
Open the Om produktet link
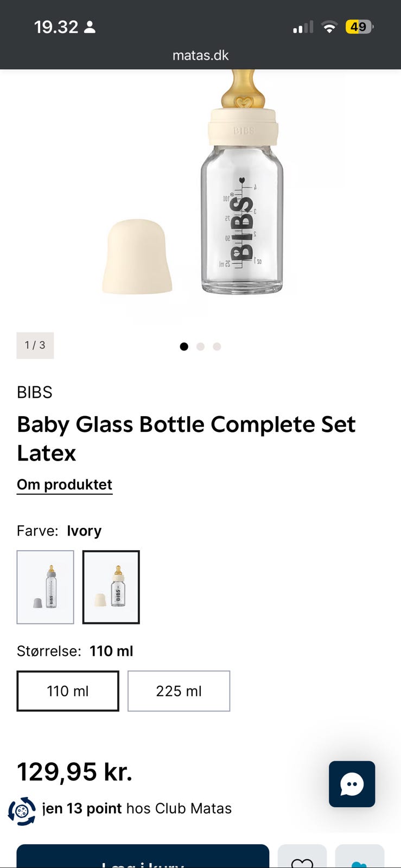(65, 484)
